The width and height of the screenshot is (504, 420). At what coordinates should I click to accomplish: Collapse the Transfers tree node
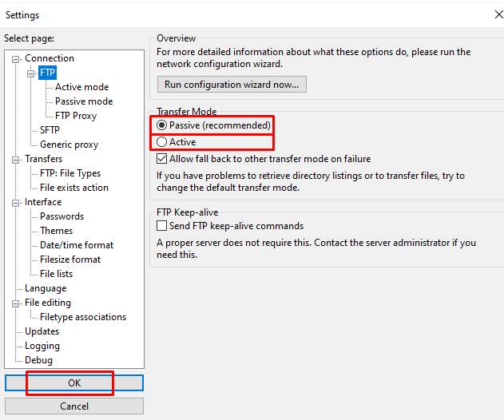click(15, 160)
